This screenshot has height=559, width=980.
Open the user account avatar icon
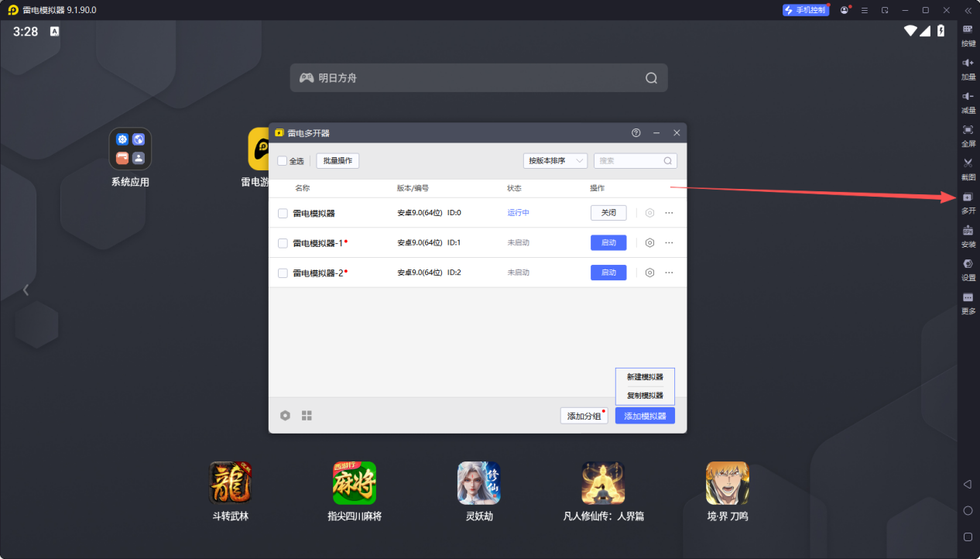(845, 10)
